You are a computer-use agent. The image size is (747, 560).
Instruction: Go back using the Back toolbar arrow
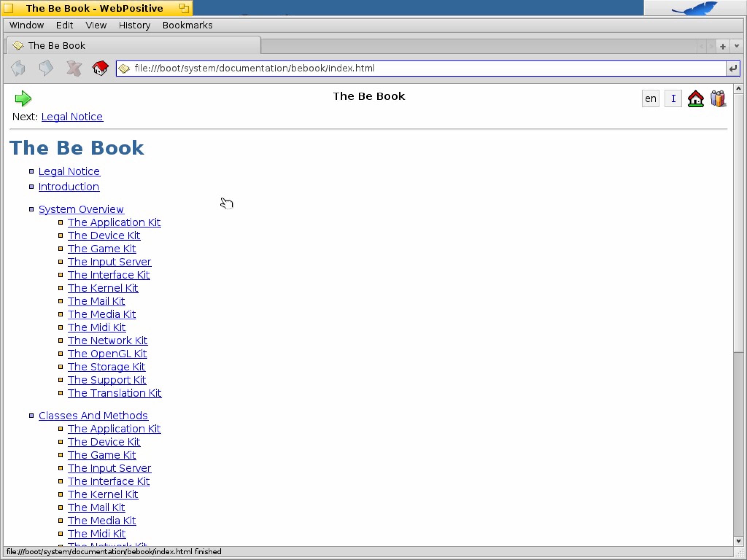(x=18, y=68)
